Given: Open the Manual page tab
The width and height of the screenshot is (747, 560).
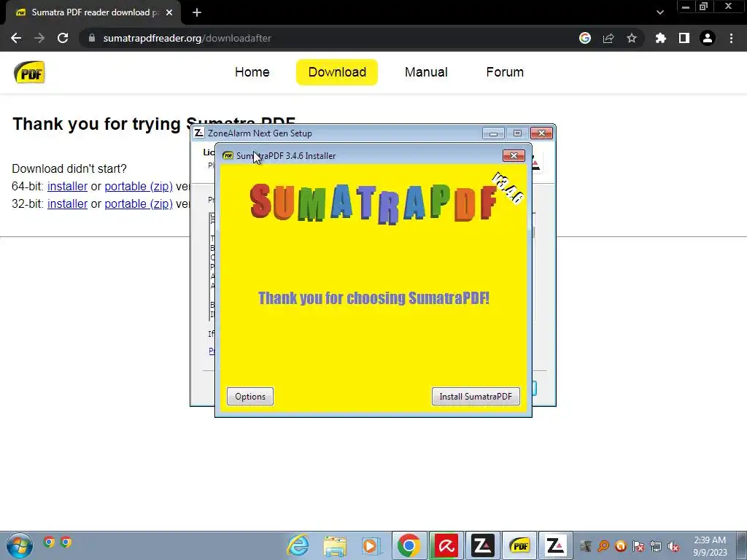Looking at the screenshot, I should point(426,72).
